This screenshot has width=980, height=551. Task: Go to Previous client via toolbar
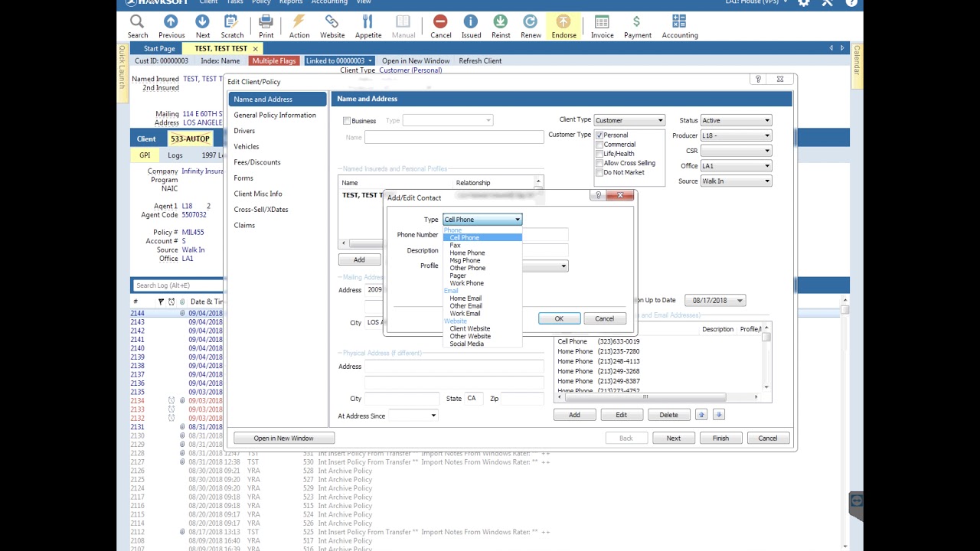(x=171, y=25)
